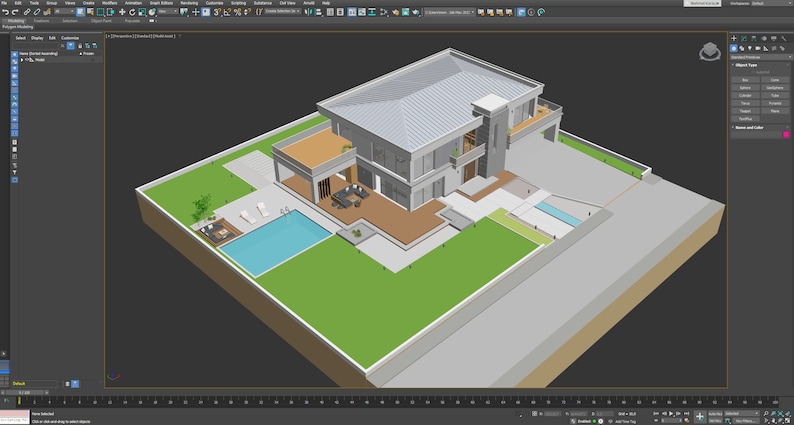The image size is (794, 425).
Task: Click the Frozen column header
Action: click(x=88, y=53)
